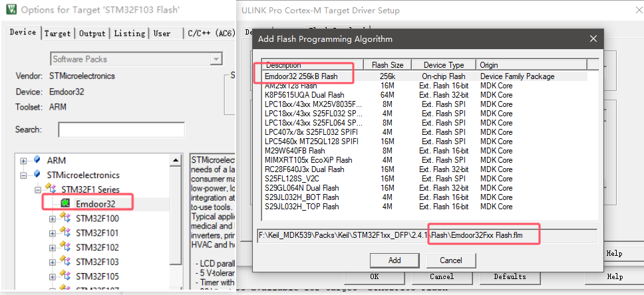
Task: Click Cancel in the flash algorithm dialog
Action: pos(450,260)
